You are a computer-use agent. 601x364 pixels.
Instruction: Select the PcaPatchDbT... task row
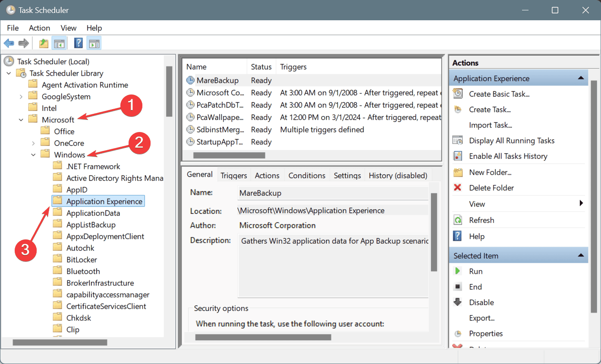313,105
